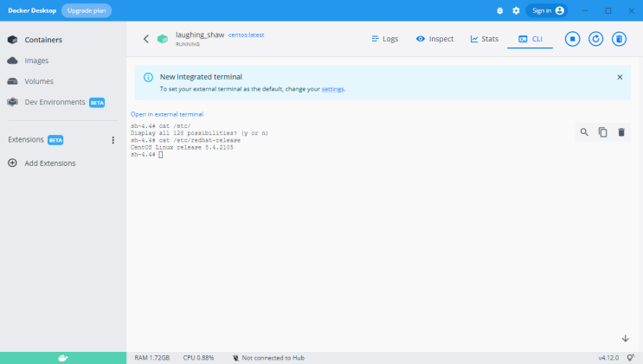
Task: Search the terminal with the magnifier icon
Action: pos(584,132)
